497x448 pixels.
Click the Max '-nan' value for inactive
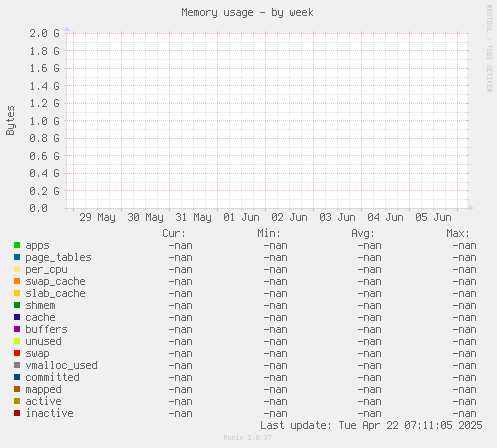pos(464,414)
